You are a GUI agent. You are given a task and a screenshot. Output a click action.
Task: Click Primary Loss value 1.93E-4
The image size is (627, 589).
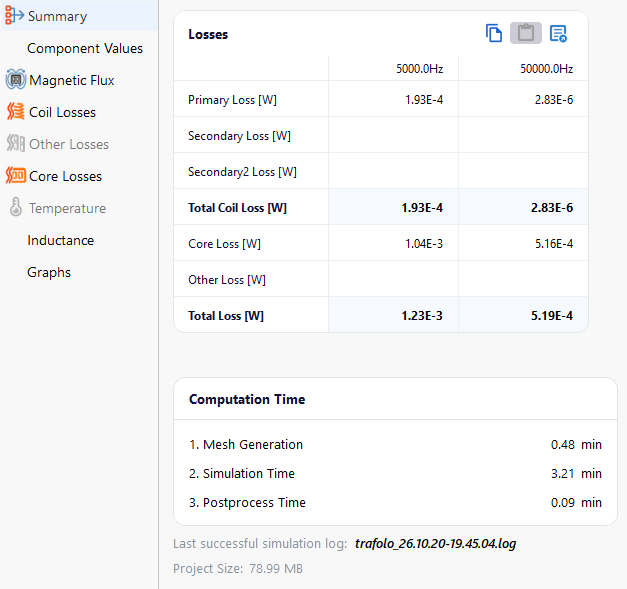click(424, 100)
